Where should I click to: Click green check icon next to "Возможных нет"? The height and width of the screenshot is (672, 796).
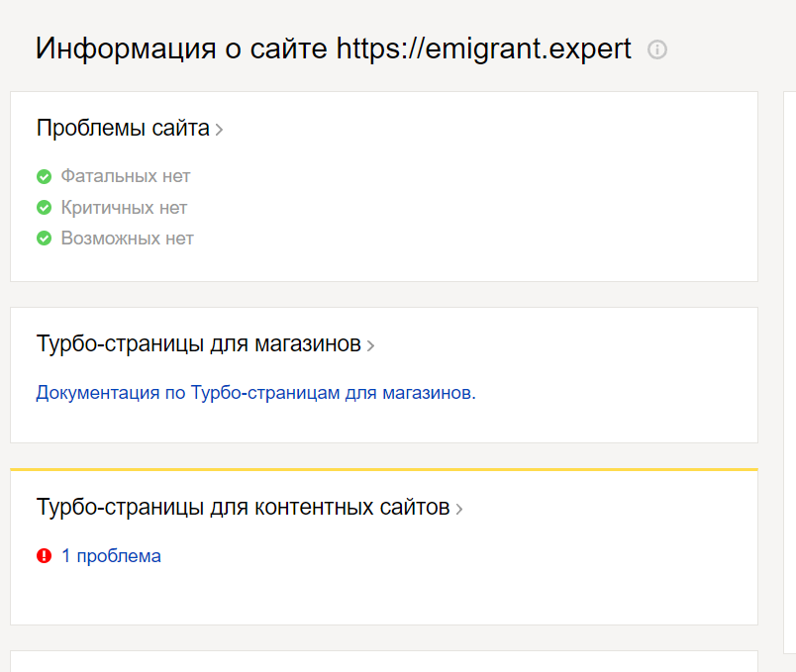click(x=44, y=239)
